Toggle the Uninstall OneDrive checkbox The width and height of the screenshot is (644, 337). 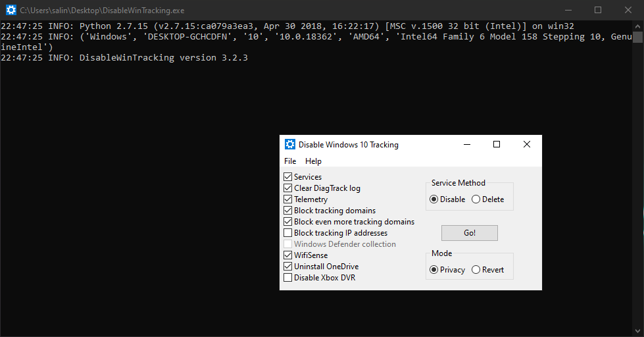coord(288,267)
